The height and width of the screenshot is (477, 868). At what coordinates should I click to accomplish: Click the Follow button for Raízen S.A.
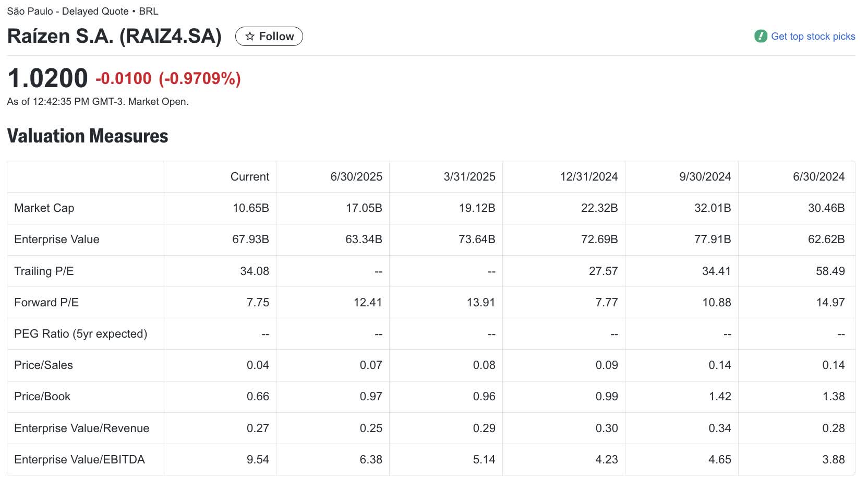coord(269,36)
